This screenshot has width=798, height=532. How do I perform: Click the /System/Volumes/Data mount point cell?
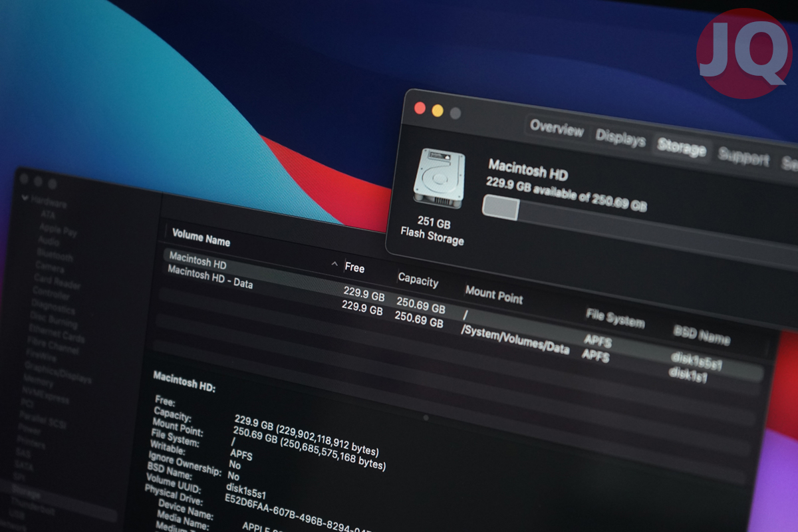(515, 340)
